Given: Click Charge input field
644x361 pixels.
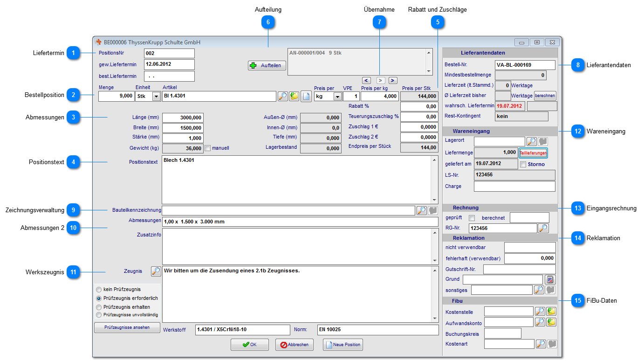Looking at the screenshot, I should (x=514, y=187).
